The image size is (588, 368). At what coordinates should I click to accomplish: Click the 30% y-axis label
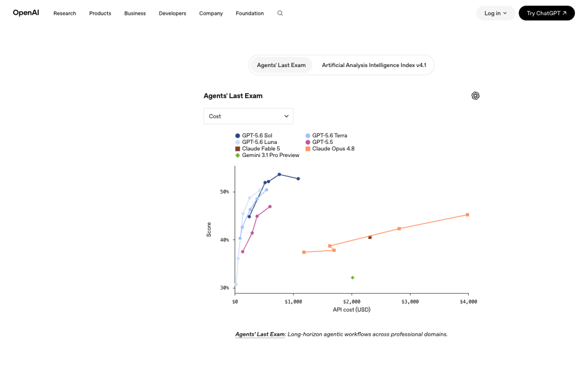tap(225, 288)
